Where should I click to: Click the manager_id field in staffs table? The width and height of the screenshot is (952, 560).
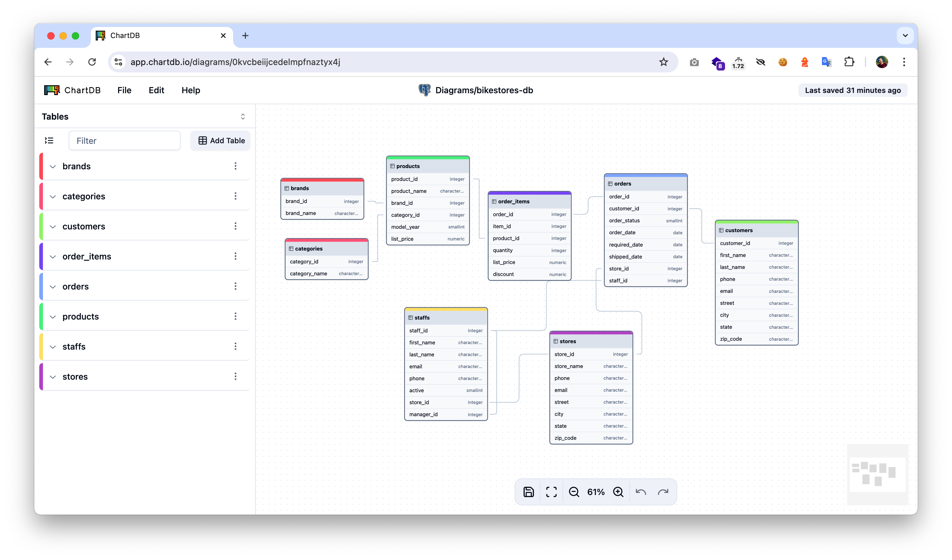pos(446,414)
